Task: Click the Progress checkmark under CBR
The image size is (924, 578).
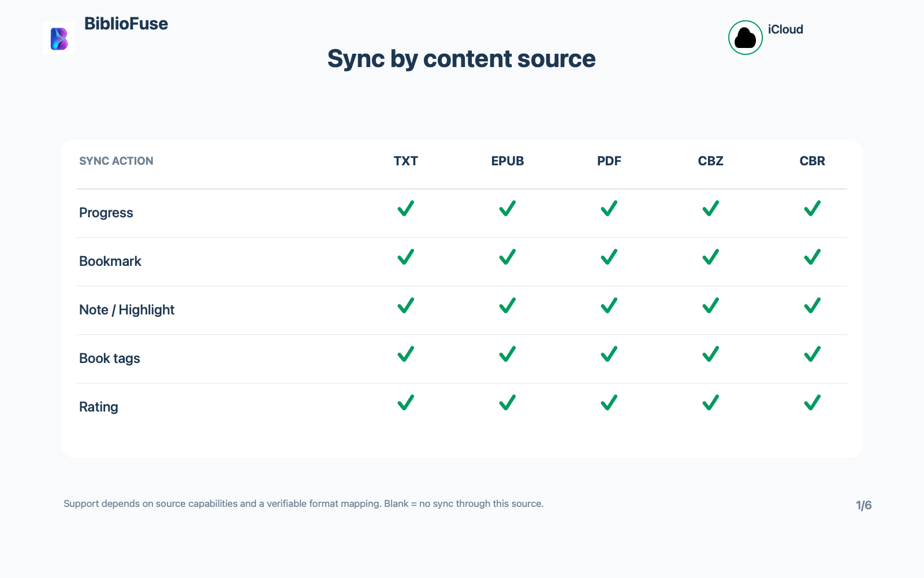Action: (813, 208)
